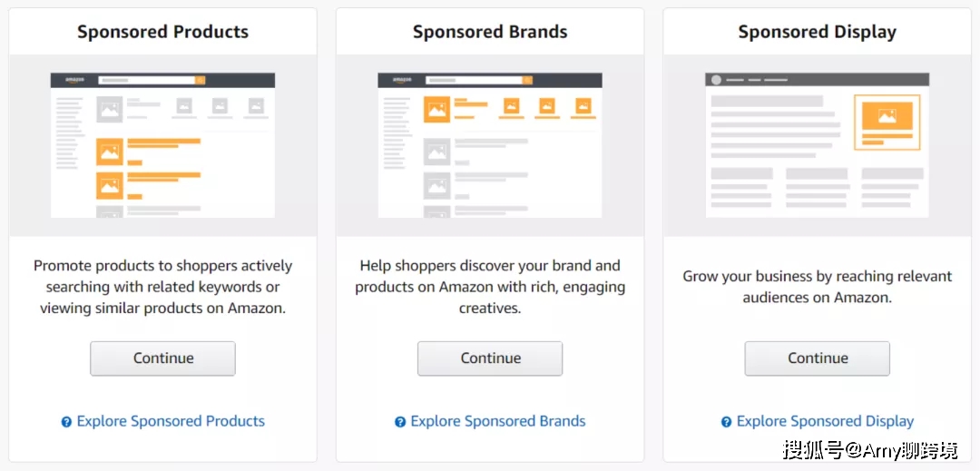Click the Sponsored Products preview illustration
Screen dimensions: 980x471
pos(162,145)
